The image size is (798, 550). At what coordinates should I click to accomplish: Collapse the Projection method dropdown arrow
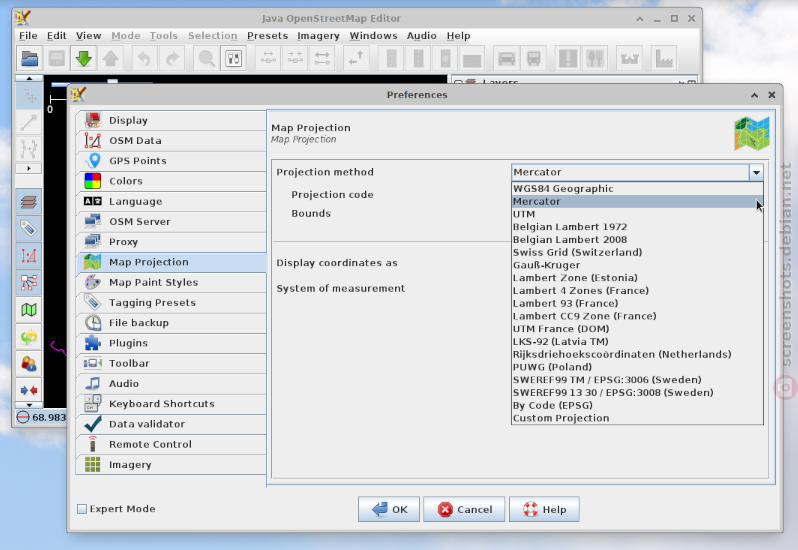pyautogui.click(x=756, y=172)
